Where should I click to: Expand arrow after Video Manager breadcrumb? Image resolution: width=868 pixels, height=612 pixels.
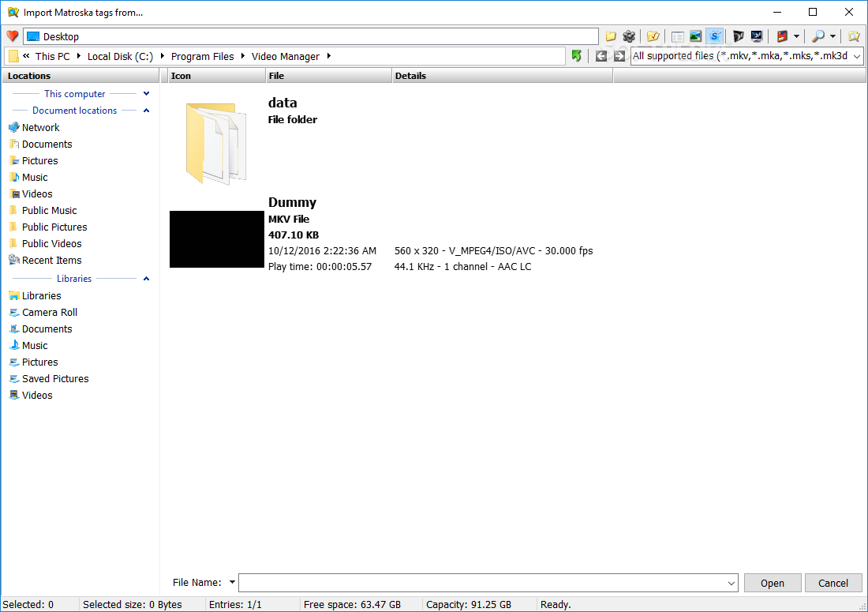329,56
